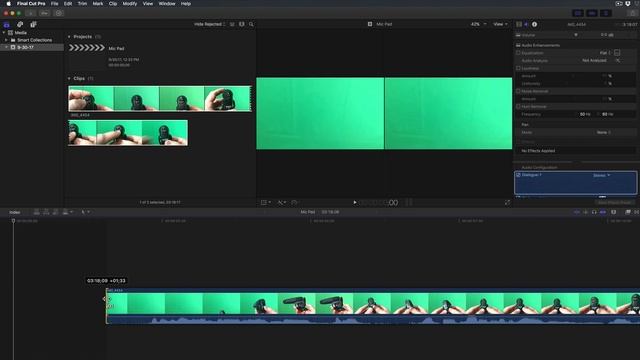The image size is (640, 360).
Task: Toggle timeline snapping icon
Action: click(x=603, y=212)
